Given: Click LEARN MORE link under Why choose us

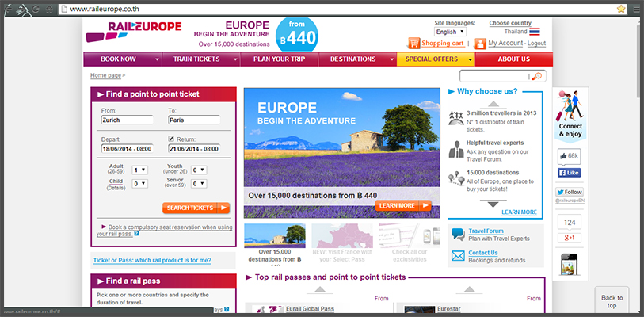Looking at the screenshot, I should click(x=519, y=212).
